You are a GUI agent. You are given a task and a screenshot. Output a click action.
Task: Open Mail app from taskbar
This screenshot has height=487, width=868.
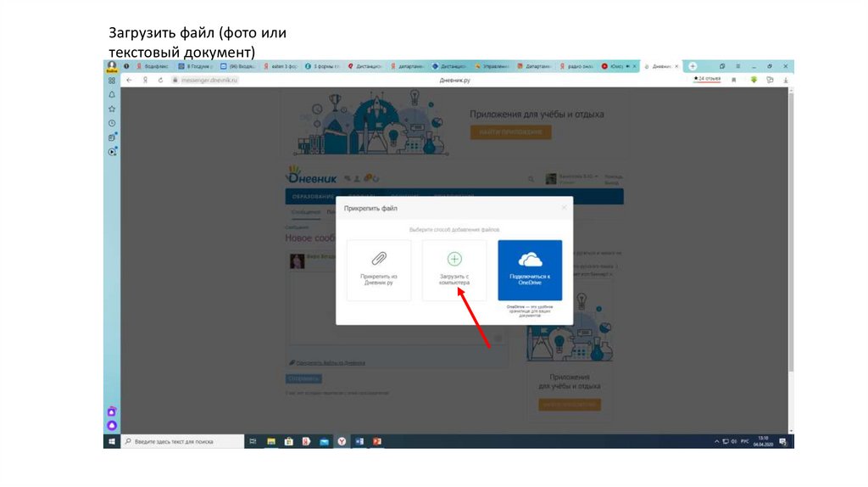(324, 441)
